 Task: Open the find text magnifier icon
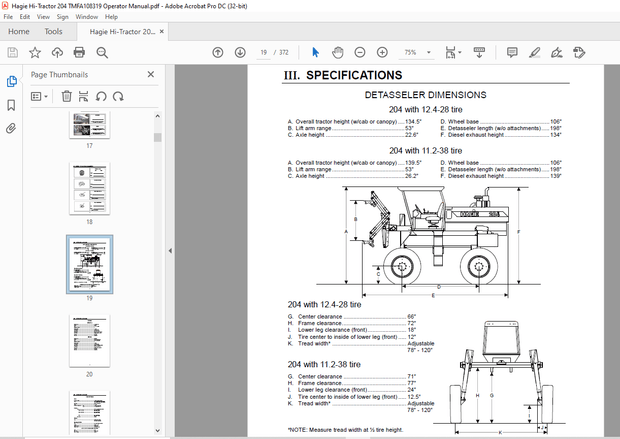(102, 53)
